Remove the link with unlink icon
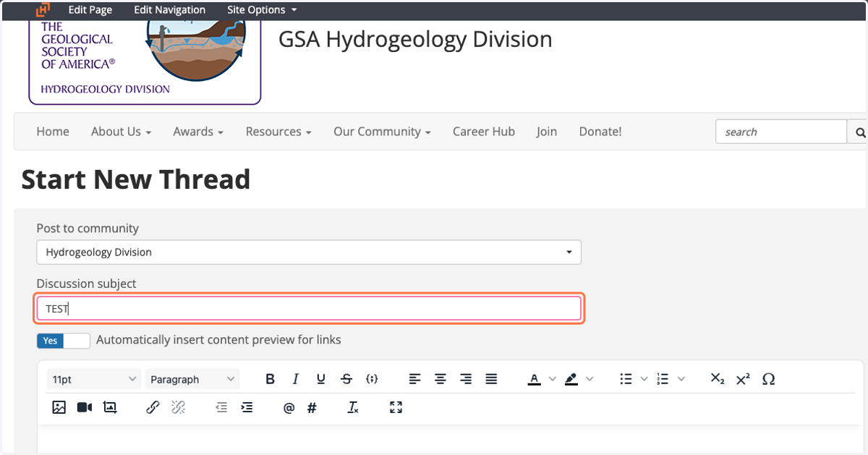This screenshot has height=455, width=868. point(178,407)
